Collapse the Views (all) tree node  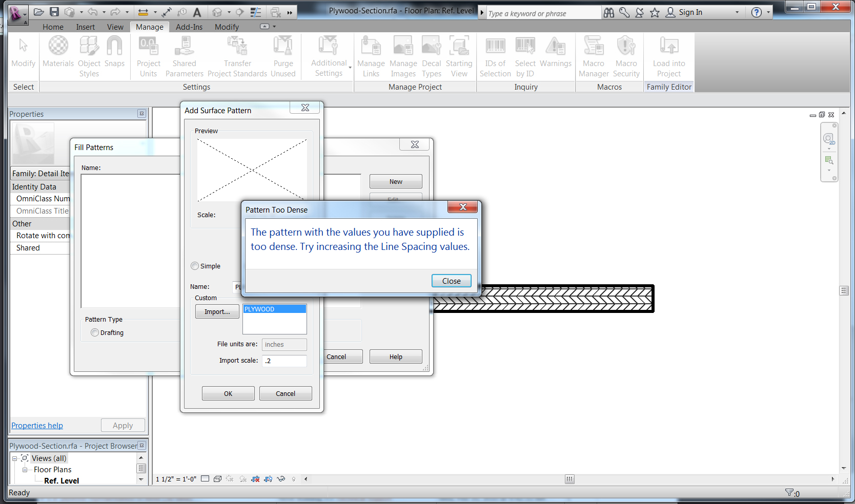pos(15,458)
